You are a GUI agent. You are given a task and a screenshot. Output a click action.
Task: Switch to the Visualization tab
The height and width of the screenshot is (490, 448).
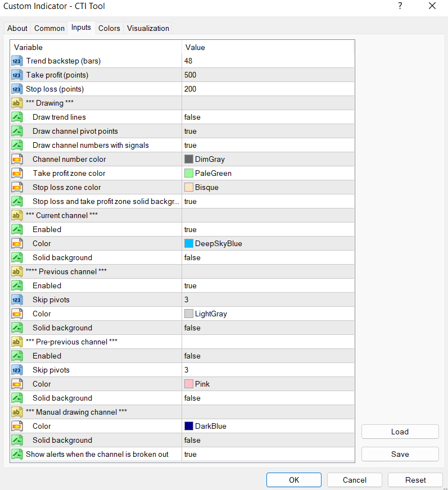[148, 28]
